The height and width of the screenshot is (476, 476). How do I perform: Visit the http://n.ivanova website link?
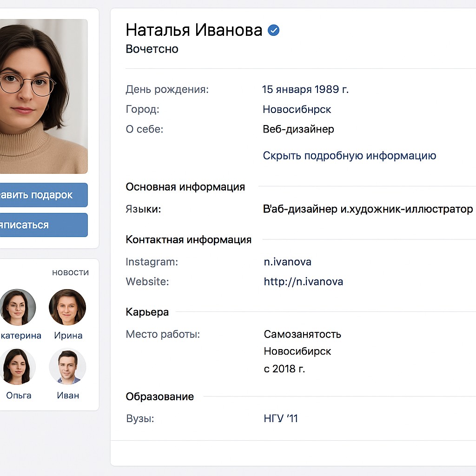point(303,281)
